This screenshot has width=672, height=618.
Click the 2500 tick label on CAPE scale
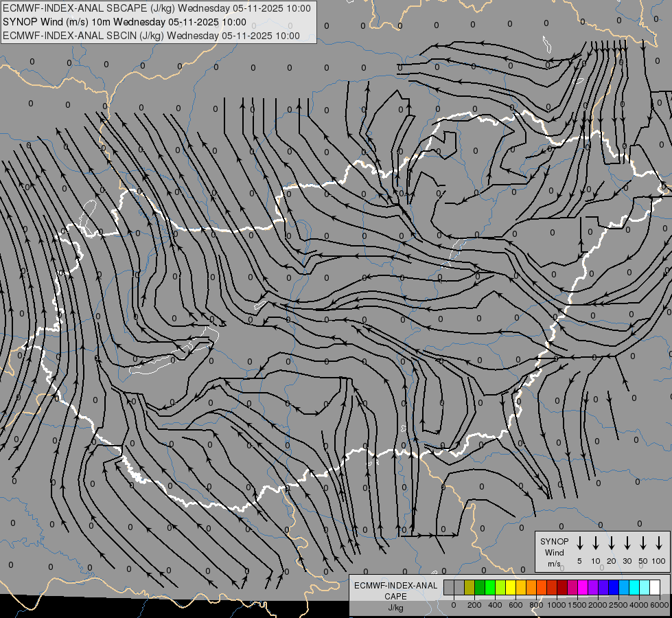(618, 605)
